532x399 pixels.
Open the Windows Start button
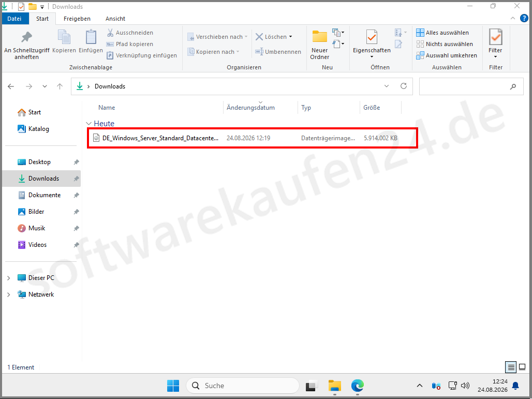pos(173,386)
